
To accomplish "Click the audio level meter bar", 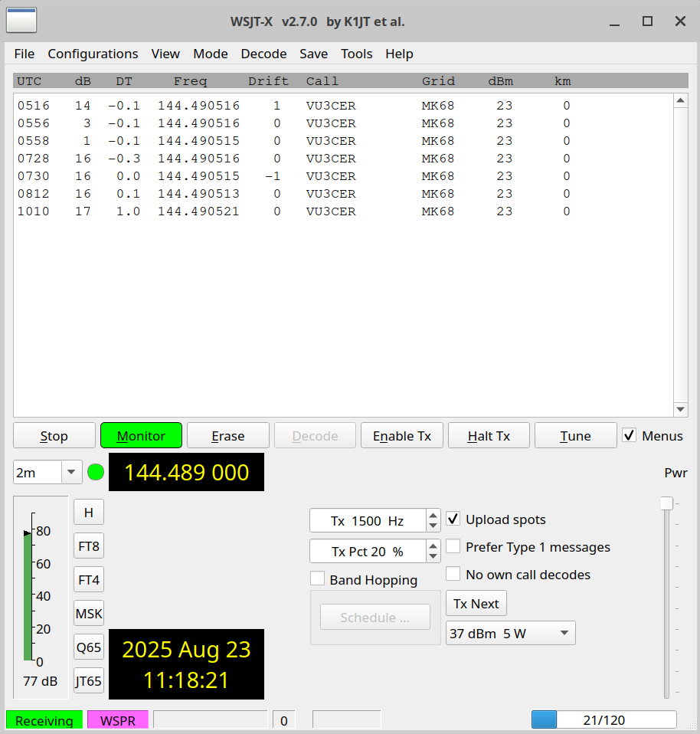I will (x=28, y=596).
